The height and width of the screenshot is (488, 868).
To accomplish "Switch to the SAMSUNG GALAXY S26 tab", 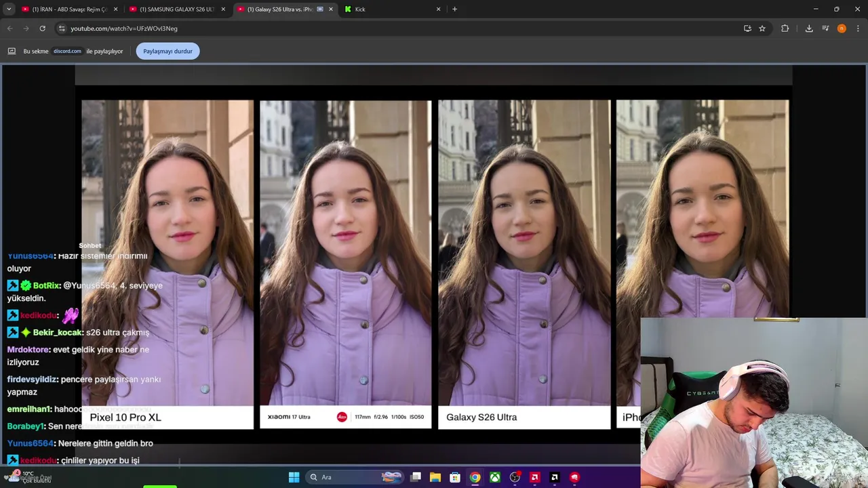I will [x=176, y=9].
